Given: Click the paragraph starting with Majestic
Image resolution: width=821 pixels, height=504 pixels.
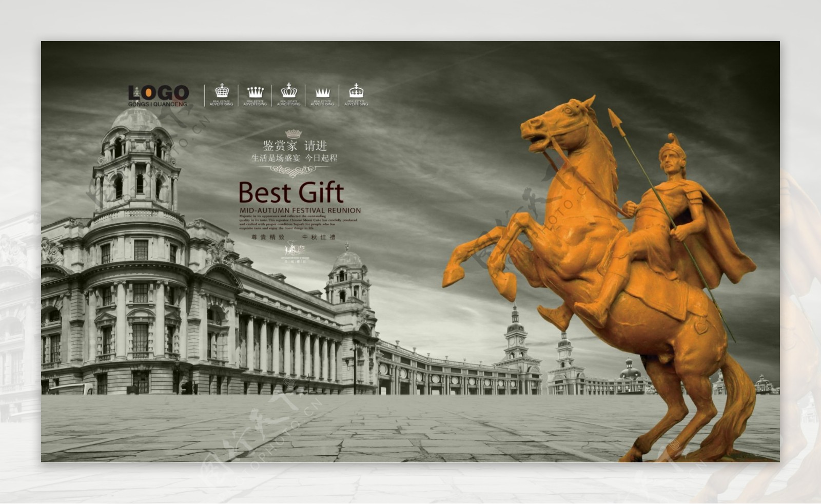Looking at the screenshot, I should pos(298,222).
